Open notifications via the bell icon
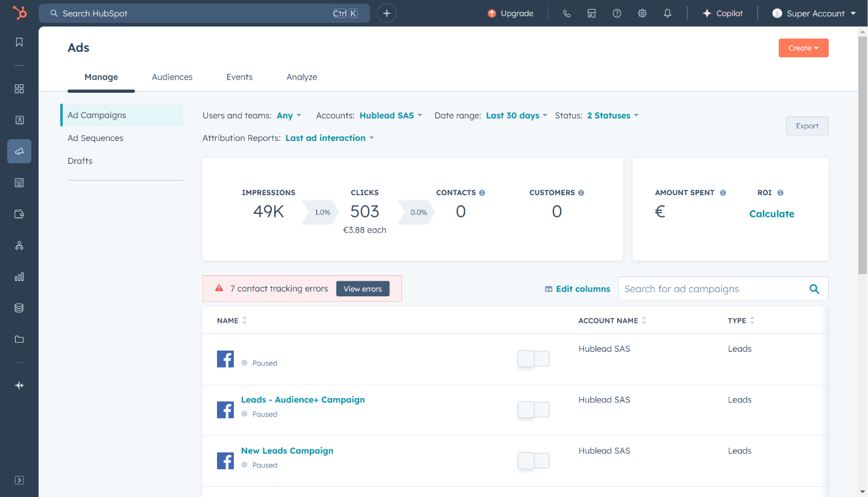The width and height of the screenshot is (868, 497). coord(667,13)
